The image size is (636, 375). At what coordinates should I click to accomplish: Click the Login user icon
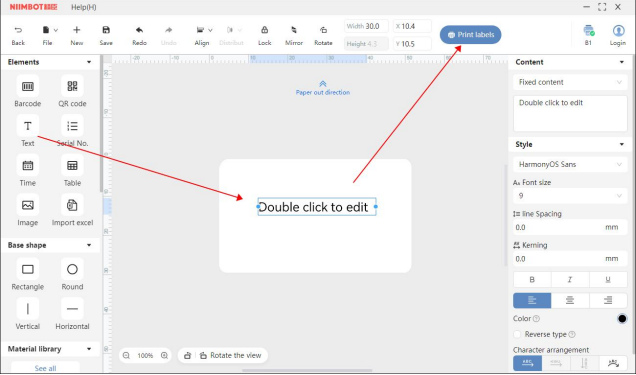coord(618,30)
